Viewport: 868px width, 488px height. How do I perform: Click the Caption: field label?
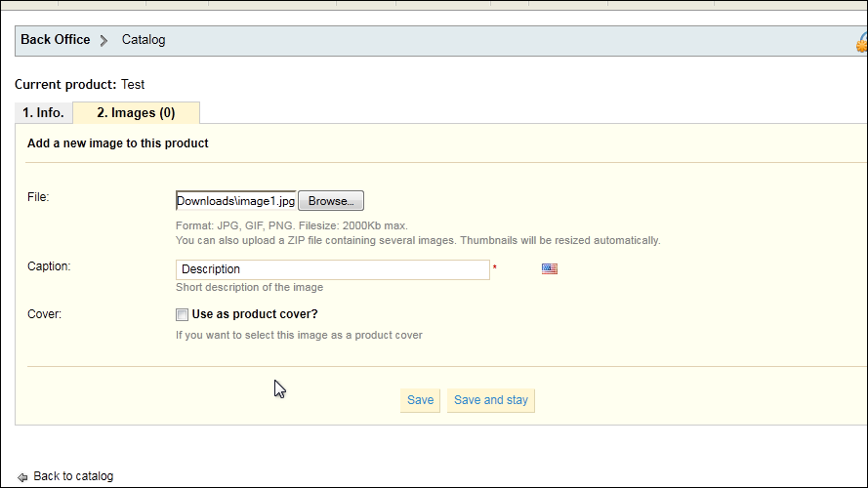(49, 266)
